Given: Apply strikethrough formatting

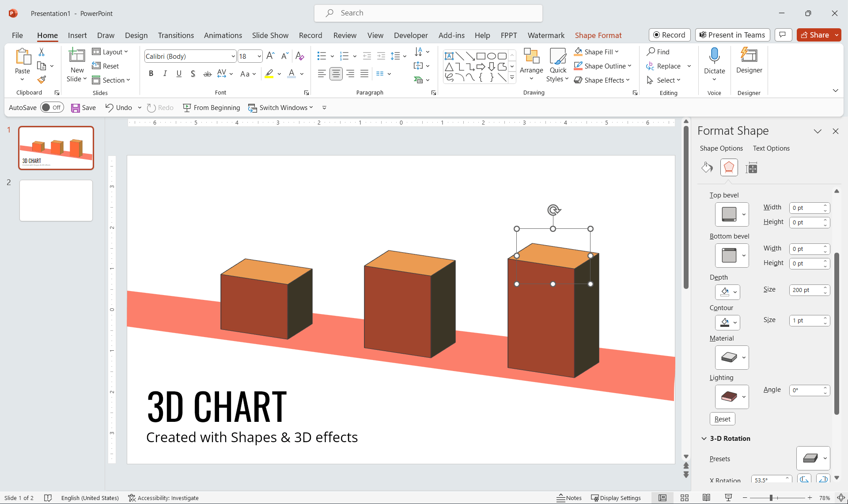Looking at the screenshot, I should pos(207,74).
